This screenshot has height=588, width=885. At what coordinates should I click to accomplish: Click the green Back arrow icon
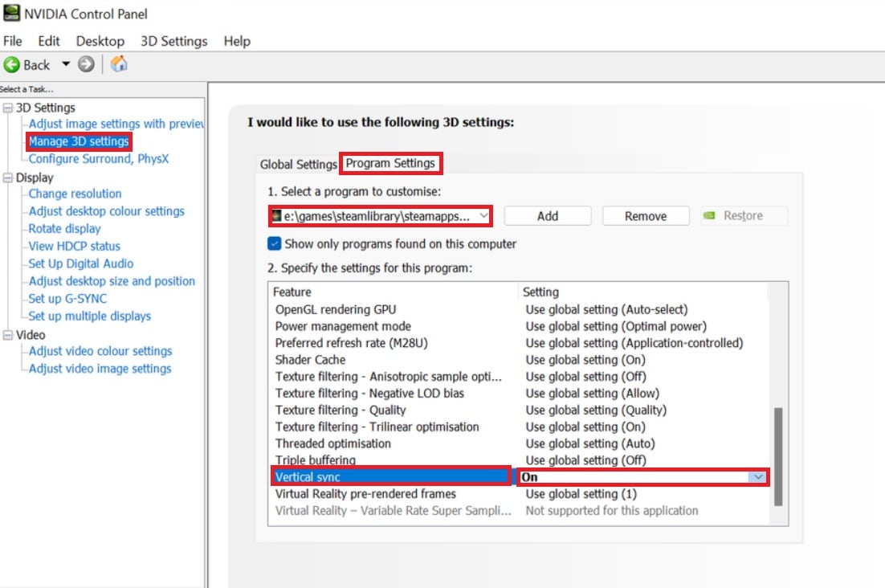coord(11,65)
